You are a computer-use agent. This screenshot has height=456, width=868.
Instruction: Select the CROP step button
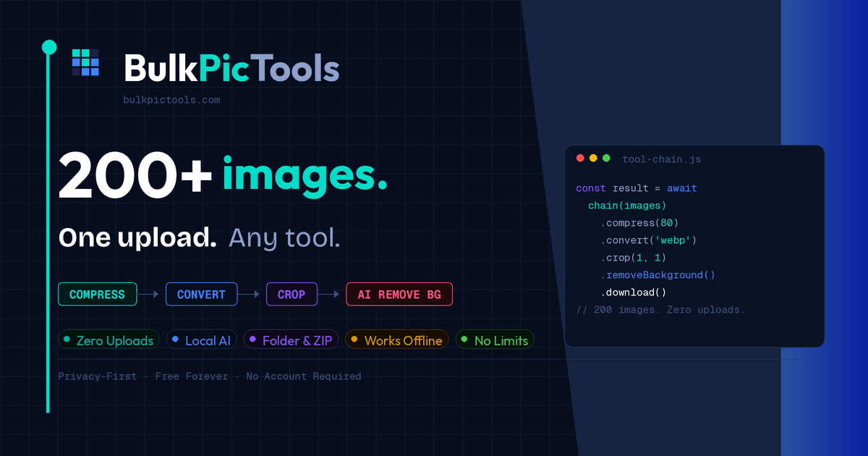tap(292, 295)
